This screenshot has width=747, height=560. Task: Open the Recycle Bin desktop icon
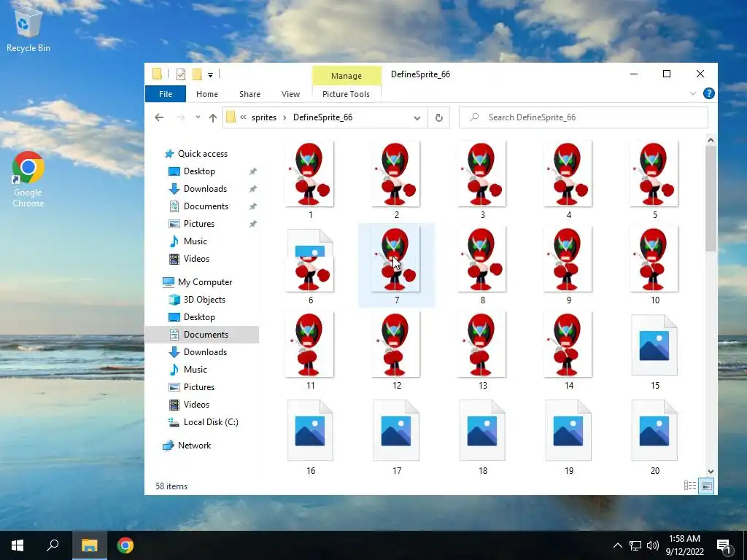[28, 29]
